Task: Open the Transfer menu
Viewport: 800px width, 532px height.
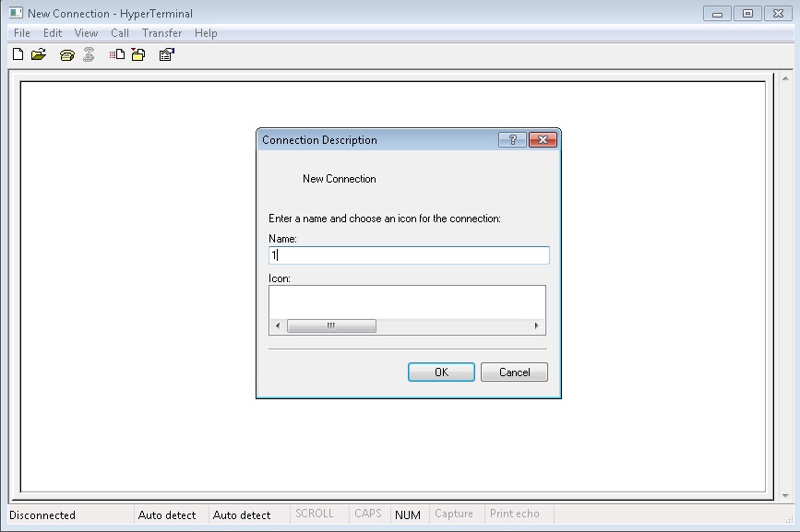Action: tap(161, 32)
